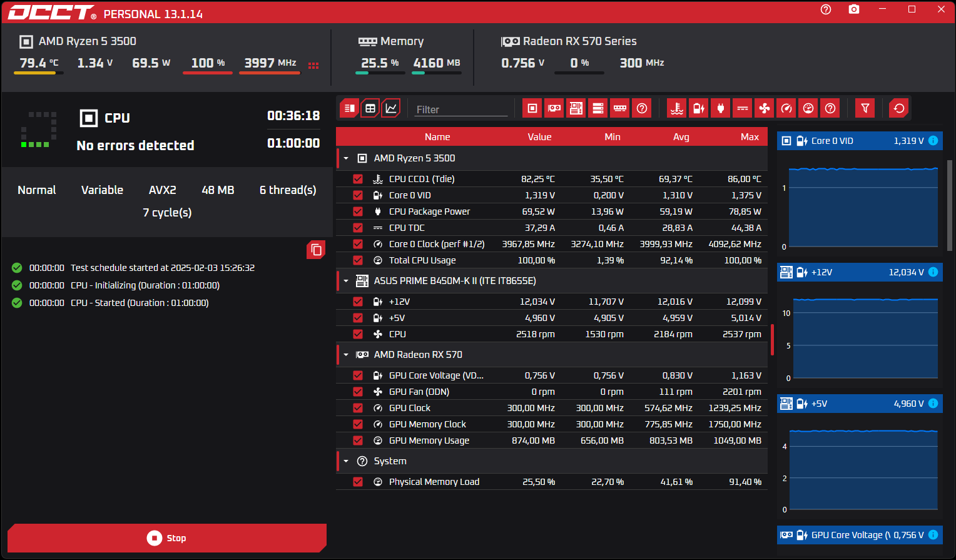Click the CPU usage 100 % readout
Screen dimensions: 956x560
tap(208, 63)
